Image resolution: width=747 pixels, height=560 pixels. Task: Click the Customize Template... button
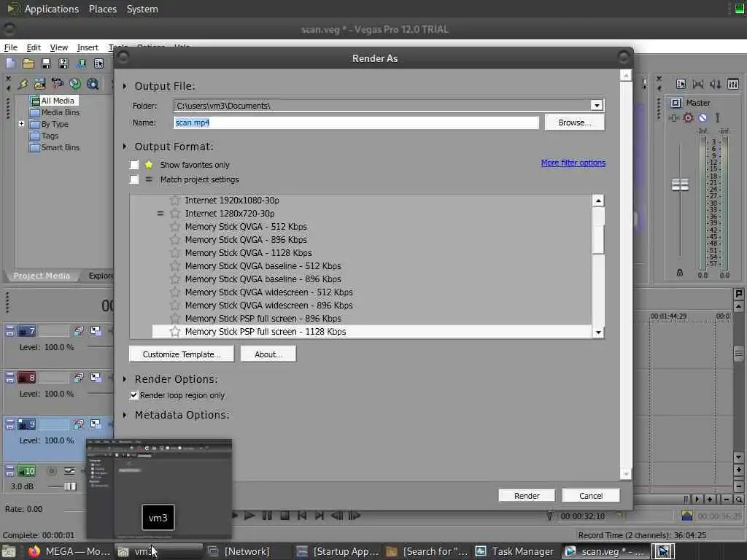click(x=182, y=354)
